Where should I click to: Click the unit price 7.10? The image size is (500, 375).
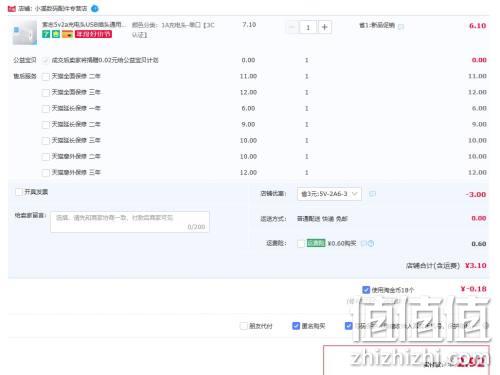pos(249,25)
